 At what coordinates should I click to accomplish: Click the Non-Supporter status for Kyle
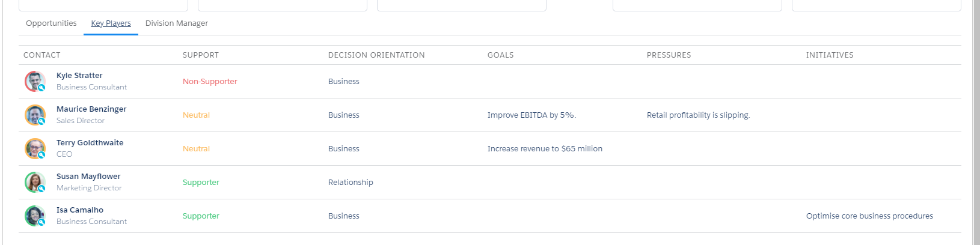click(x=210, y=82)
